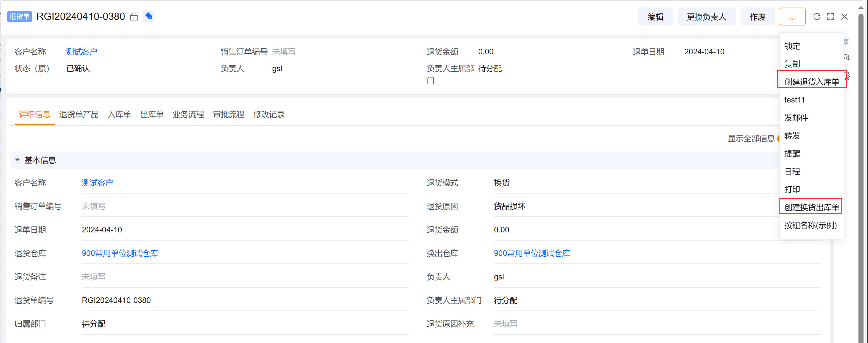Switch to the 退货单产品 tab
Screen dimensions: 868x343
coord(79,115)
